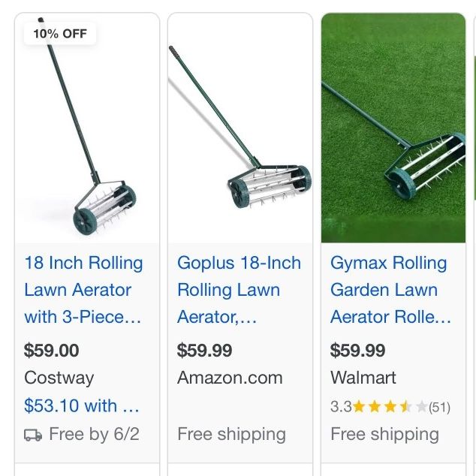This screenshot has width=476, height=476.
Task: Click Free shipping under Walmart listing
Action: (x=384, y=435)
